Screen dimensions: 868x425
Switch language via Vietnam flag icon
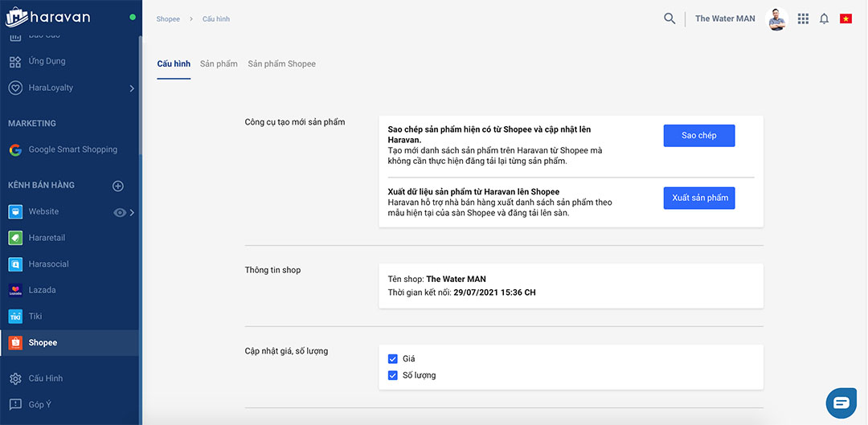[x=845, y=18]
